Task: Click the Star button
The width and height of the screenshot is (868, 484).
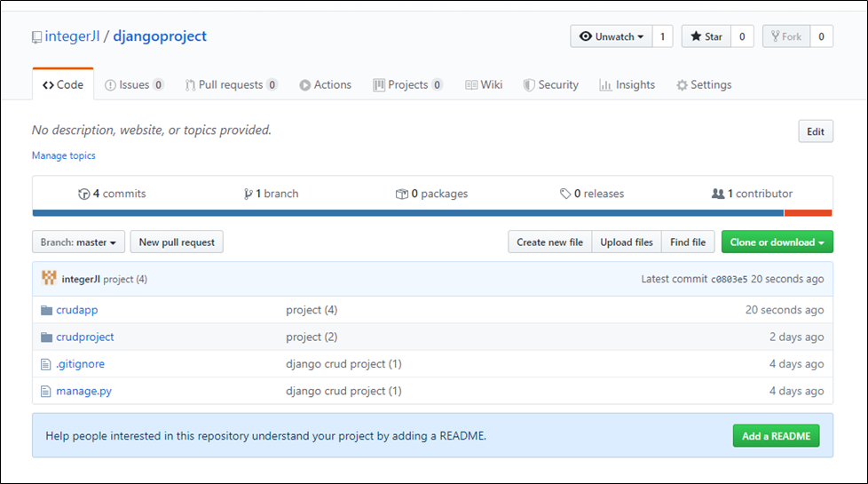Action: click(706, 36)
